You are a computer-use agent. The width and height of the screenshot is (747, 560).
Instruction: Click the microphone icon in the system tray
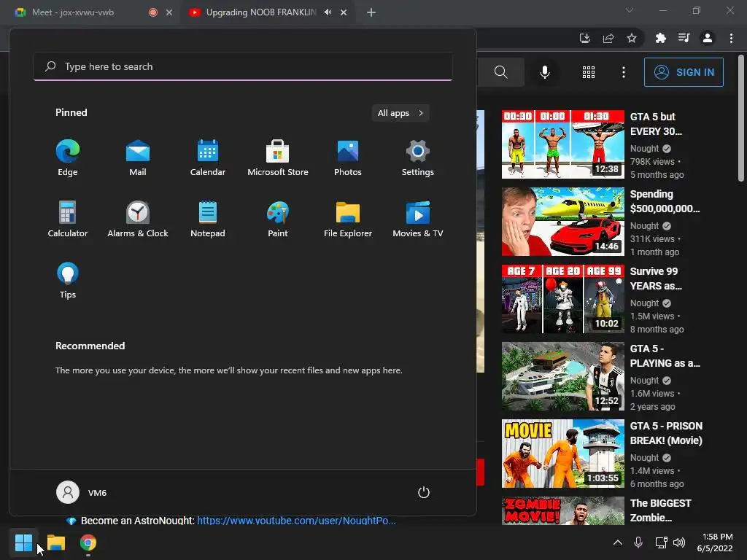point(638,542)
